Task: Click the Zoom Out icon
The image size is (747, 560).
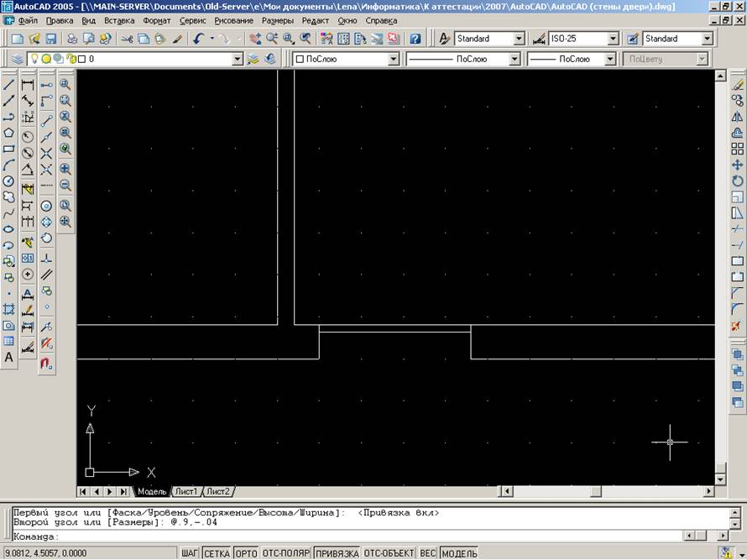Action: 65,185
